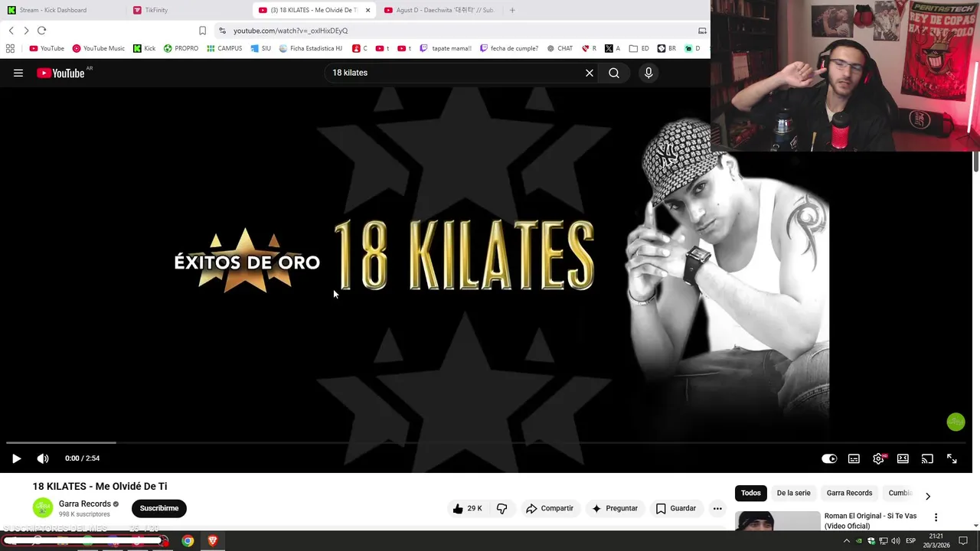Go to the YouTube home logo
Image resolution: width=980 pixels, height=551 pixels.
pyautogui.click(x=60, y=73)
